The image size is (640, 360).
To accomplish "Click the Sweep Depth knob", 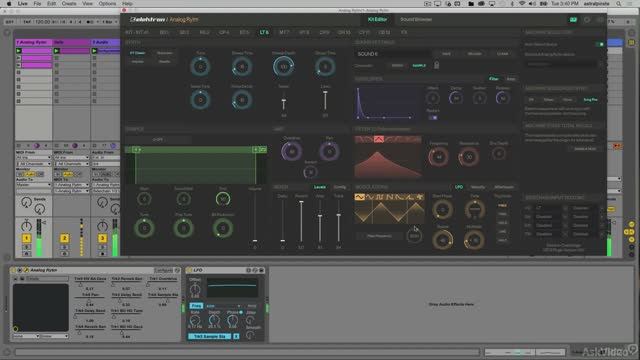I will pyautogui.click(x=283, y=67).
